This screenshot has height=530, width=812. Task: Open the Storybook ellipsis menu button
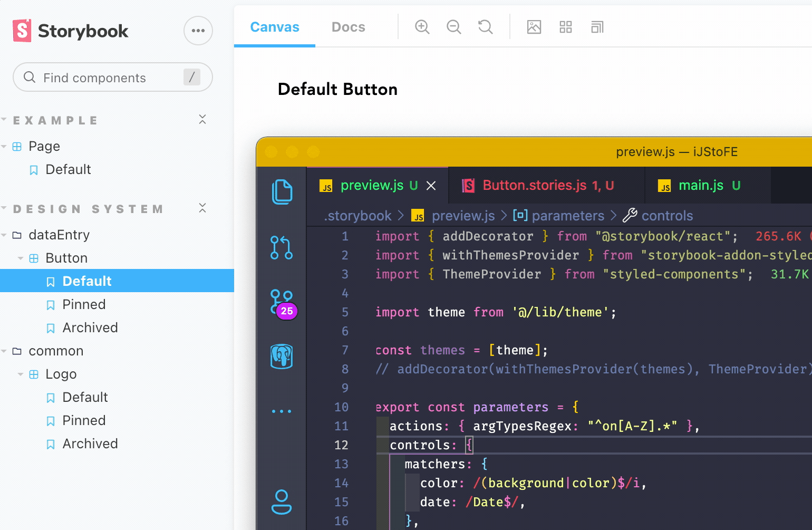[198, 31]
